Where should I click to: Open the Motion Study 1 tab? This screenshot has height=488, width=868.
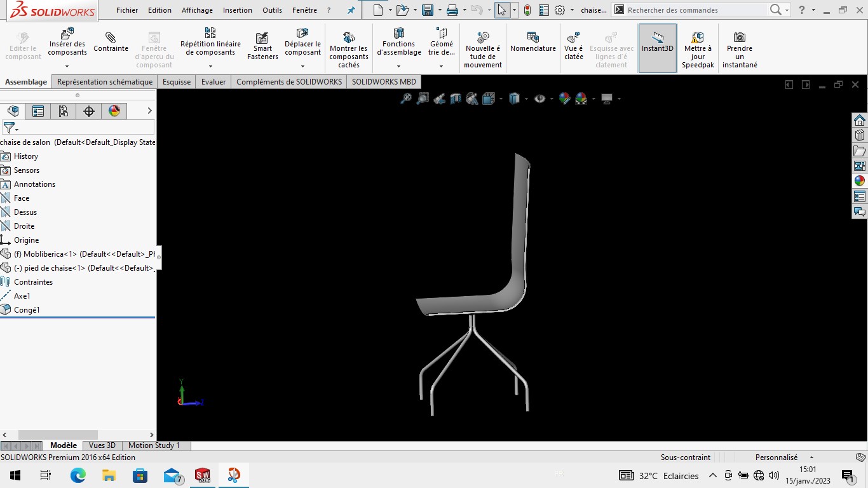[154, 445]
